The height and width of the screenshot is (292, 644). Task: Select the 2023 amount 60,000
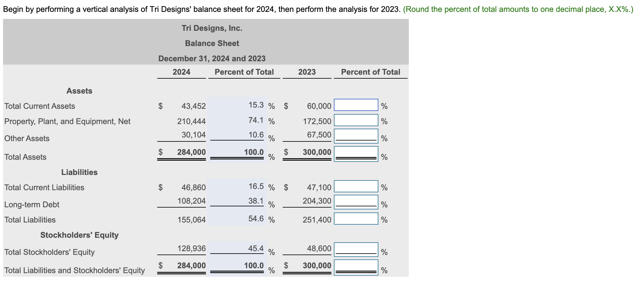point(319,106)
